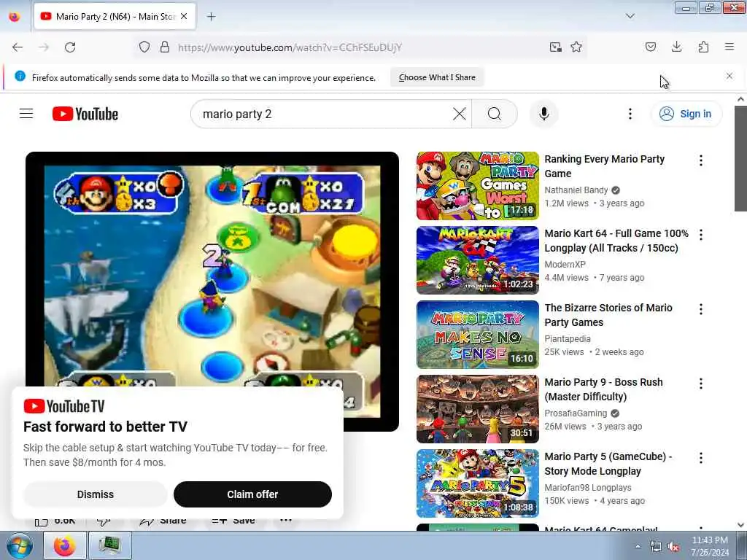Viewport: 747px width, 560px height.
Task: Click the Mario Party 2 video player
Action: [212, 292]
